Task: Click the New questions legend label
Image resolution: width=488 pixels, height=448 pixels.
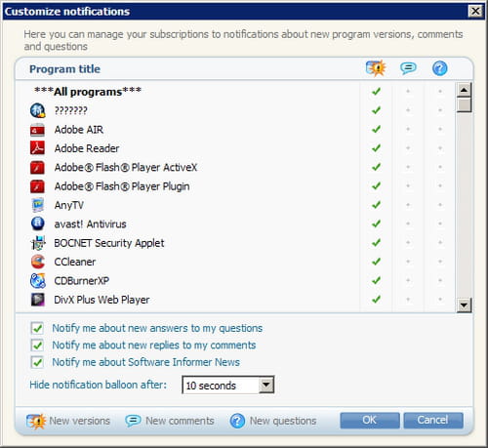Action: (x=283, y=421)
